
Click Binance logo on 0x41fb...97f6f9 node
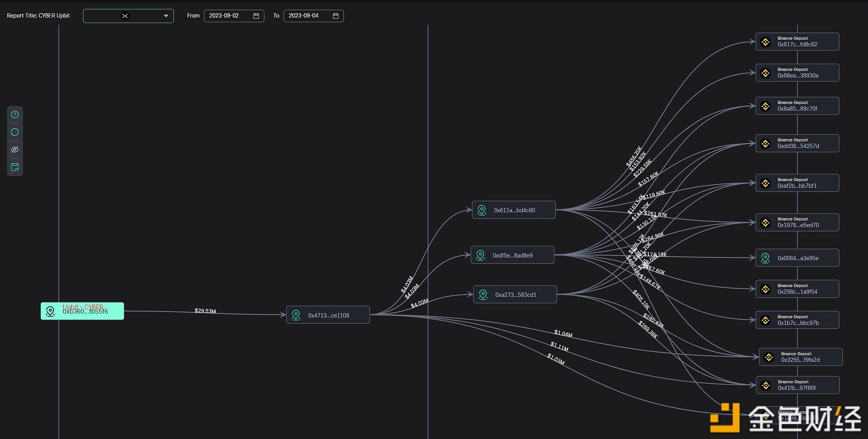coord(766,386)
